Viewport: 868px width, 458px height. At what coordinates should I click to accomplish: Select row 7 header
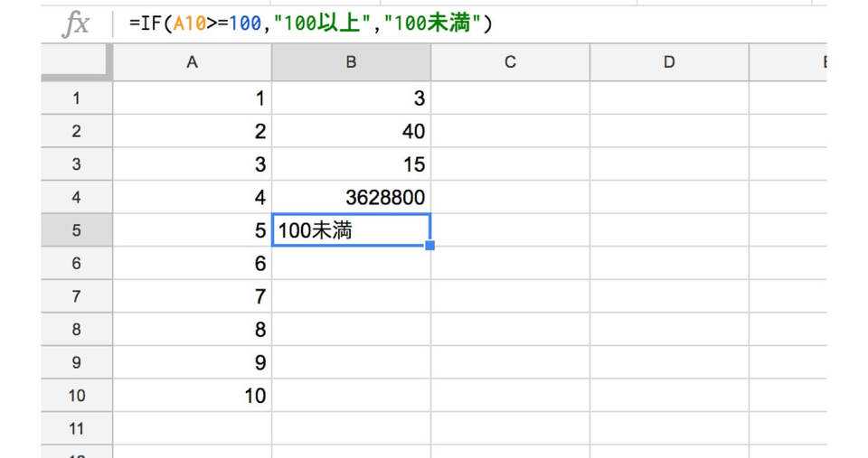pos(76,296)
